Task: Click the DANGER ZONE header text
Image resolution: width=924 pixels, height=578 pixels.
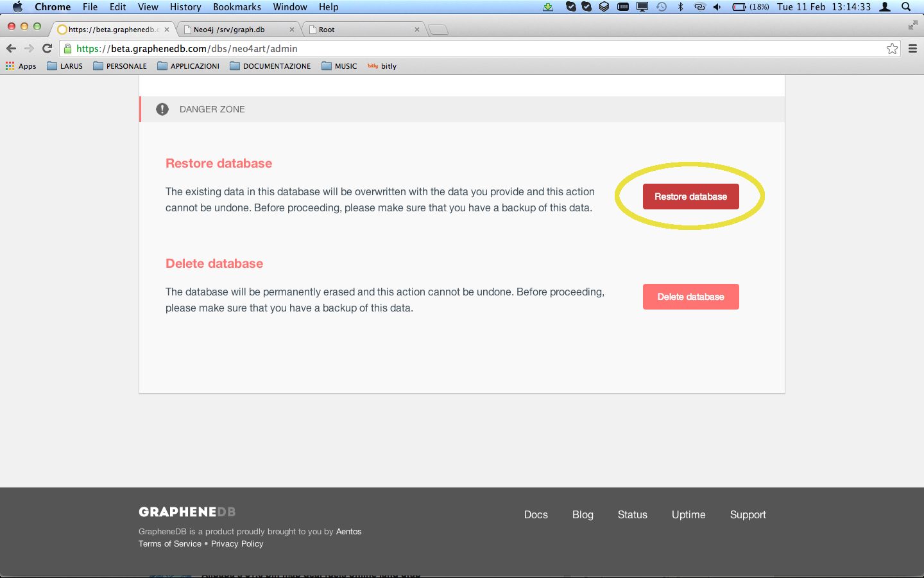Action: (212, 109)
